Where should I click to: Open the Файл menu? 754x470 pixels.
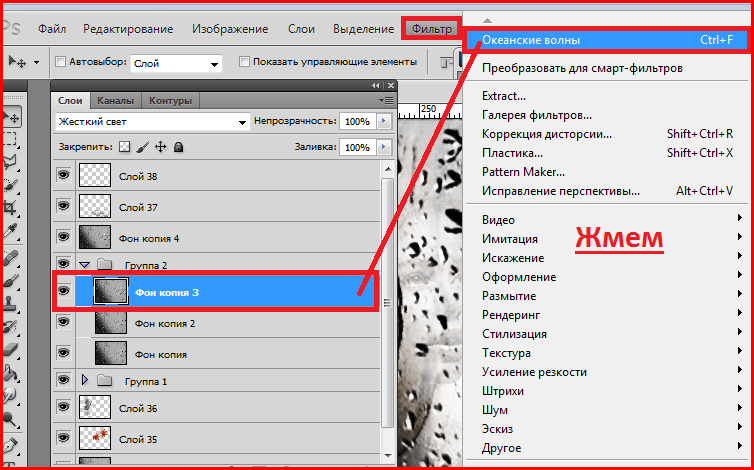[52, 29]
